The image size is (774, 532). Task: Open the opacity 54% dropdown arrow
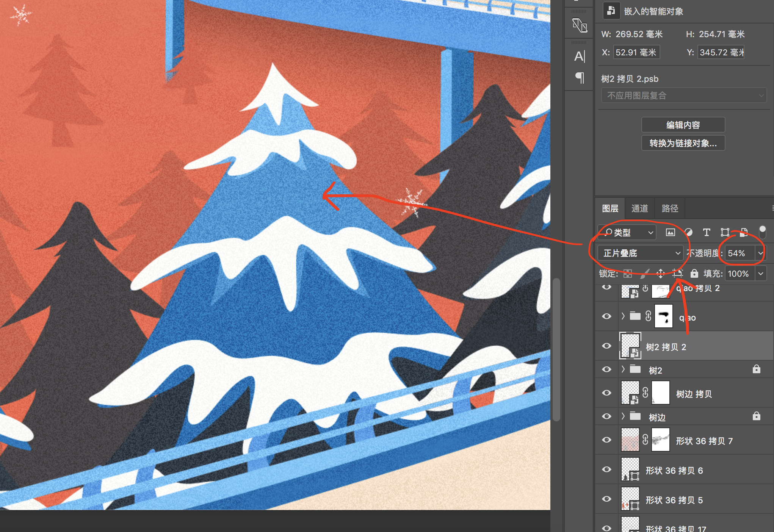coord(760,253)
